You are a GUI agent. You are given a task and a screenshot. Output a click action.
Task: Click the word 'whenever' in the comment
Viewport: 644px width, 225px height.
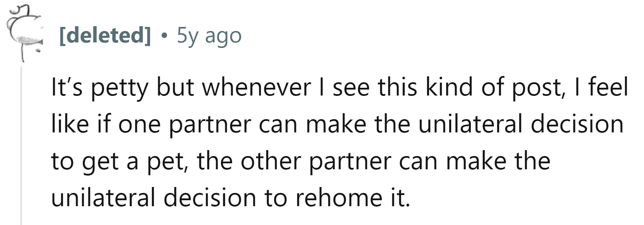(257, 87)
